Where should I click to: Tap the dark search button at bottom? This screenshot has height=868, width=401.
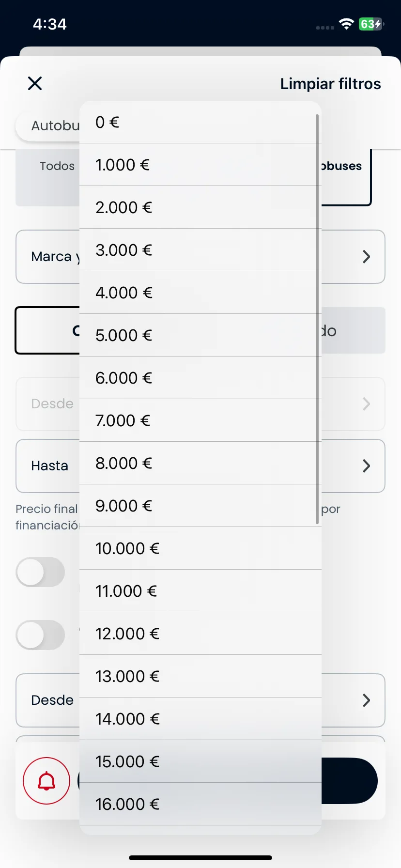tap(349, 781)
